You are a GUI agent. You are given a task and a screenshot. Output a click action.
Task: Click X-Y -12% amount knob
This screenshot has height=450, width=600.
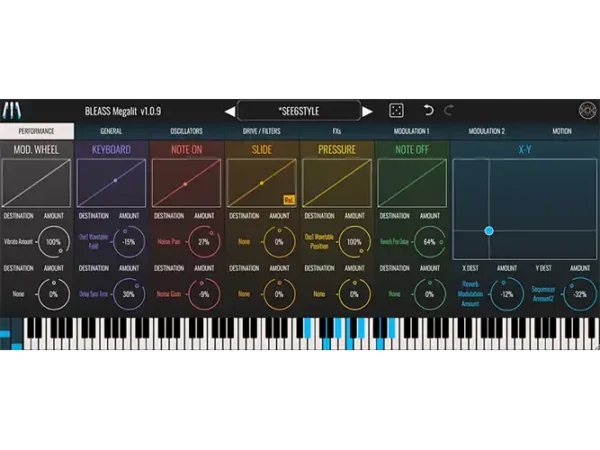[x=507, y=294]
